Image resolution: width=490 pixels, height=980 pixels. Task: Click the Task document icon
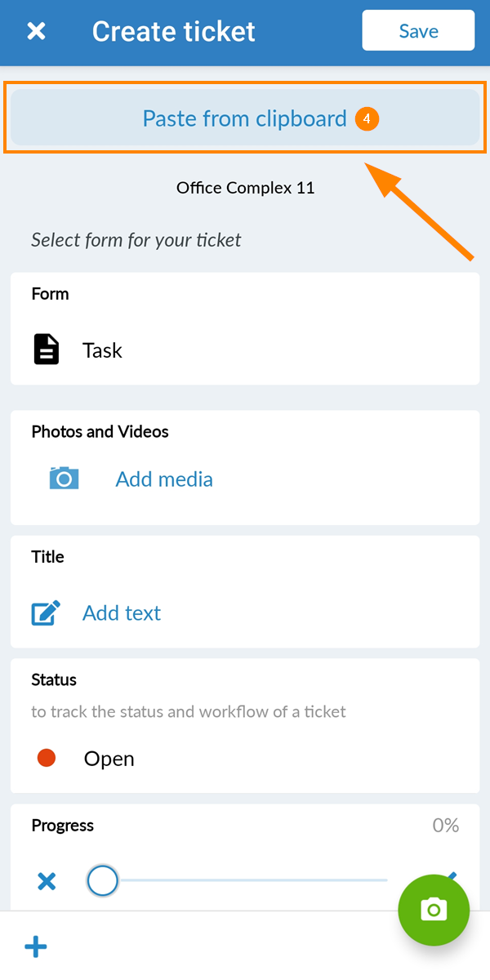[47, 349]
